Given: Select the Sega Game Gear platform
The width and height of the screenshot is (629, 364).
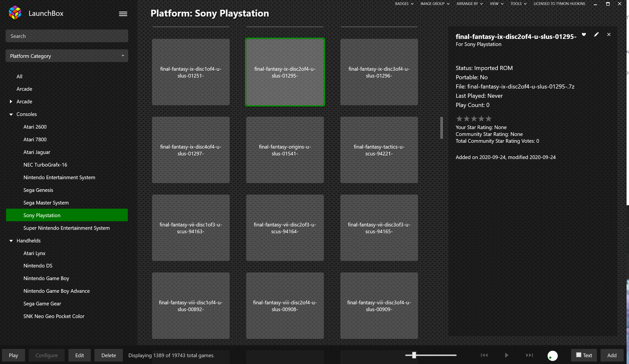Looking at the screenshot, I should (x=42, y=303).
